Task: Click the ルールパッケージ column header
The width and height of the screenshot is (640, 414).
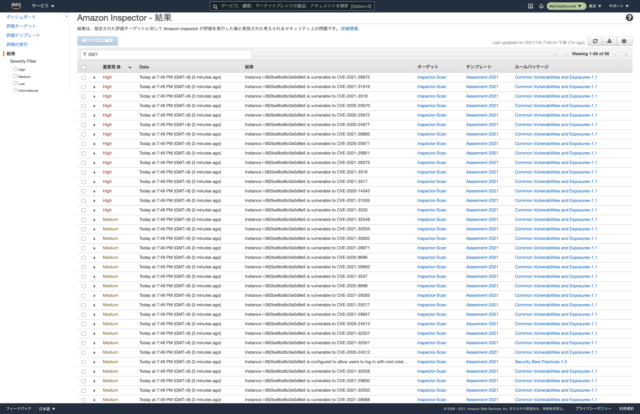Action: pyautogui.click(x=532, y=67)
